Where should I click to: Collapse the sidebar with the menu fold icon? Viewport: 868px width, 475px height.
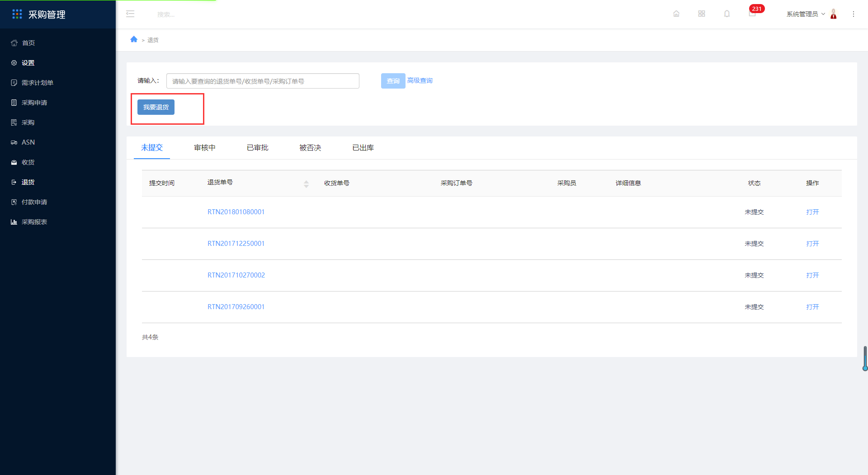tap(130, 14)
